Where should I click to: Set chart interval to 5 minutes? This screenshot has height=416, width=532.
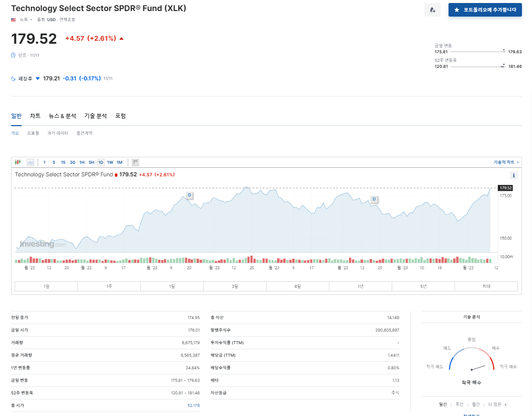coord(54,162)
